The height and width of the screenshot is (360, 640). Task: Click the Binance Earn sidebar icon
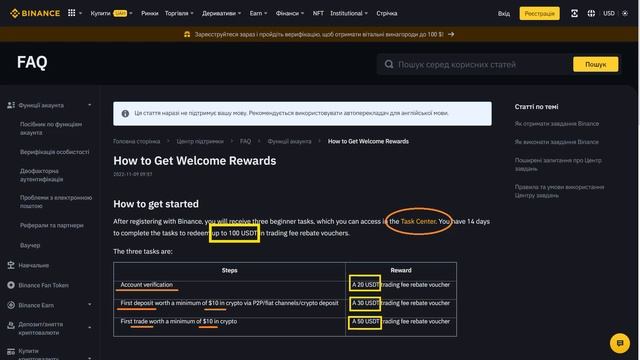tap(11, 305)
